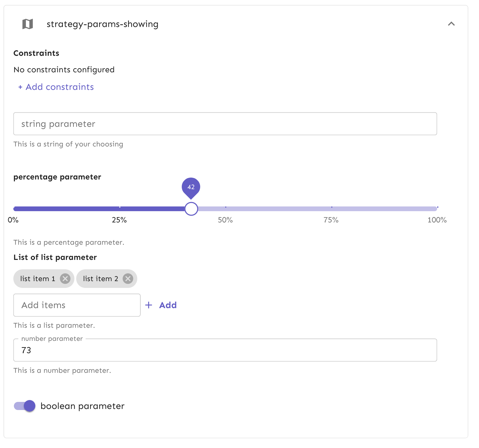Image resolution: width=479 pixels, height=448 pixels.
Task: Click the strategy-params-showing title
Action: [x=102, y=24]
